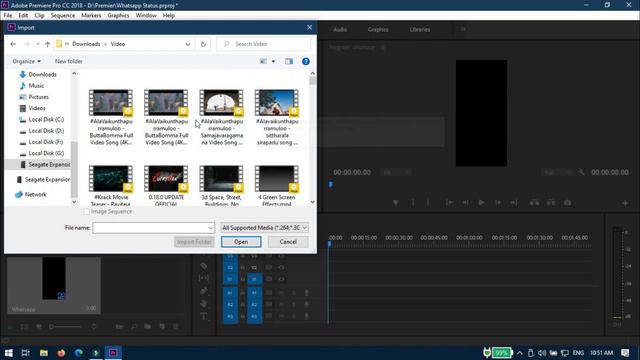Viewport: 640px width, 360px height.
Task: Select the Razor tool in Premiere
Action: [x=204, y=266]
